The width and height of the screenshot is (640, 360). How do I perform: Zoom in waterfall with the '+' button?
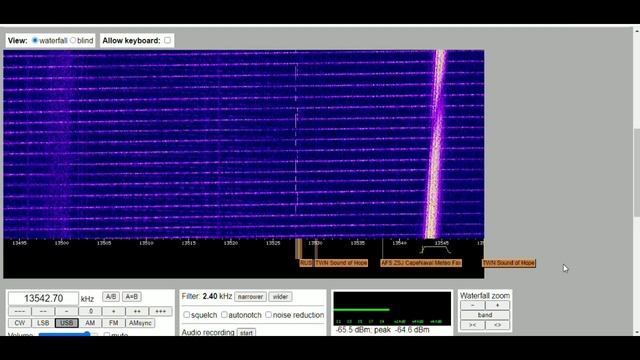497,305
